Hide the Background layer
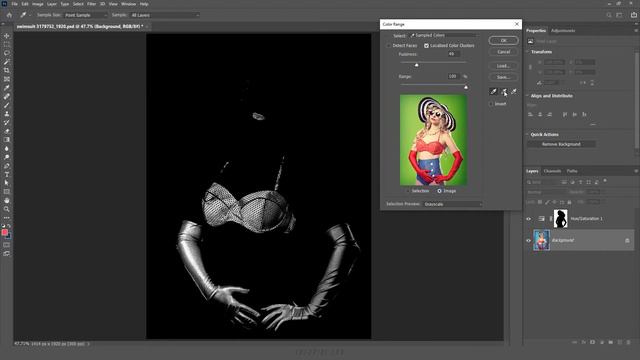The width and height of the screenshot is (640, 360). (x=529, y=240)
